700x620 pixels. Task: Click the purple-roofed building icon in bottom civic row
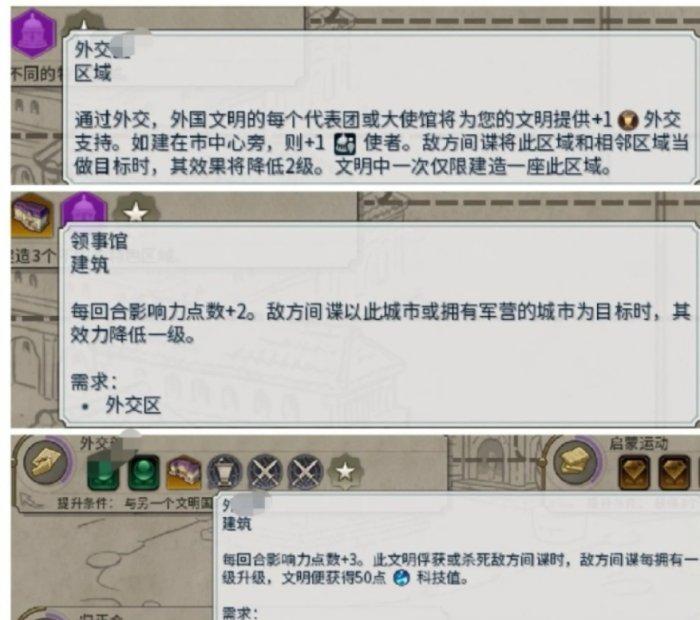(x=183, y=472)
